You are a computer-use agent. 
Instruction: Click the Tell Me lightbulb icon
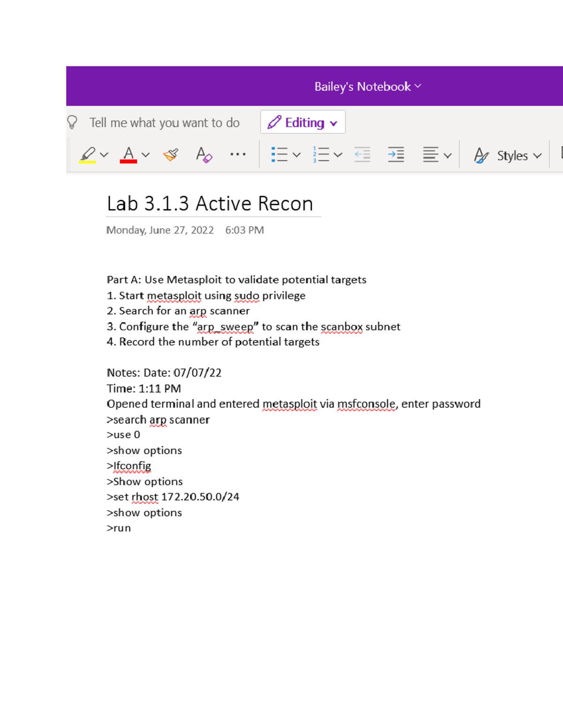click(x=72, y=122)
